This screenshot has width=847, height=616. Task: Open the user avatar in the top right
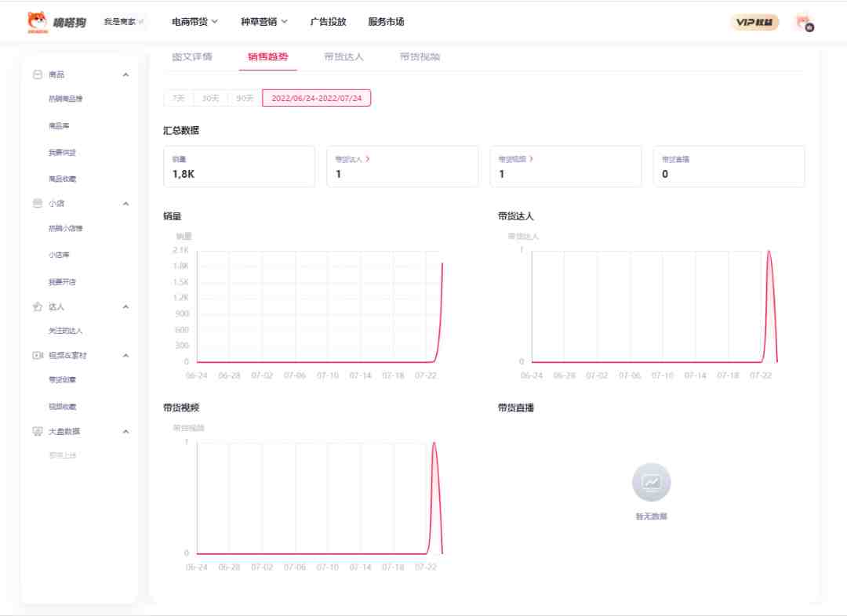[x=805, y=23]
